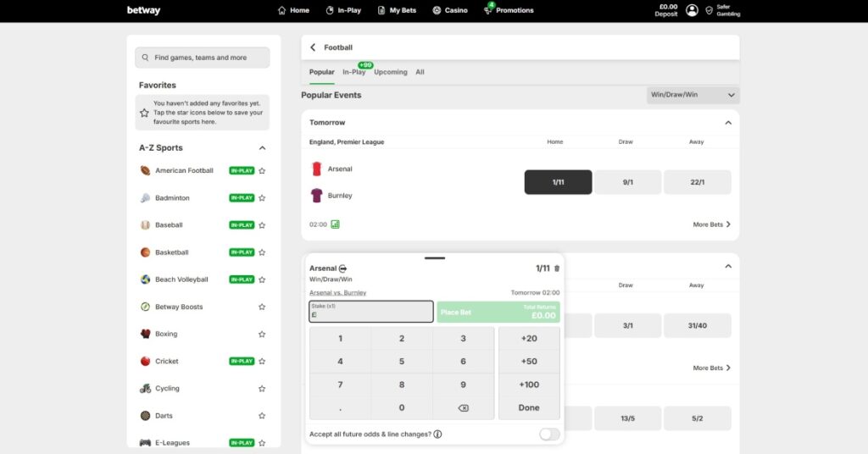Open My Bets in top navigation

point(397,10)
